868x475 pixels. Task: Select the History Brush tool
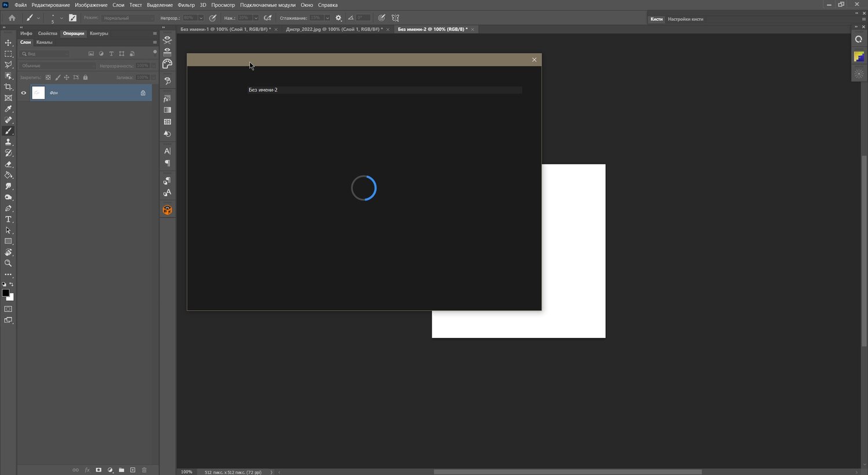(8, 153)
